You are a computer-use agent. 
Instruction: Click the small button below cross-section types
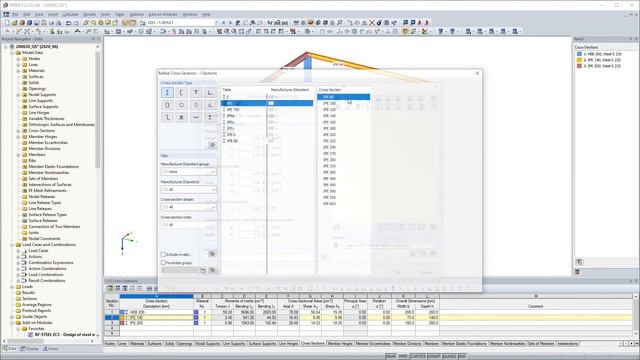point(212,145)
